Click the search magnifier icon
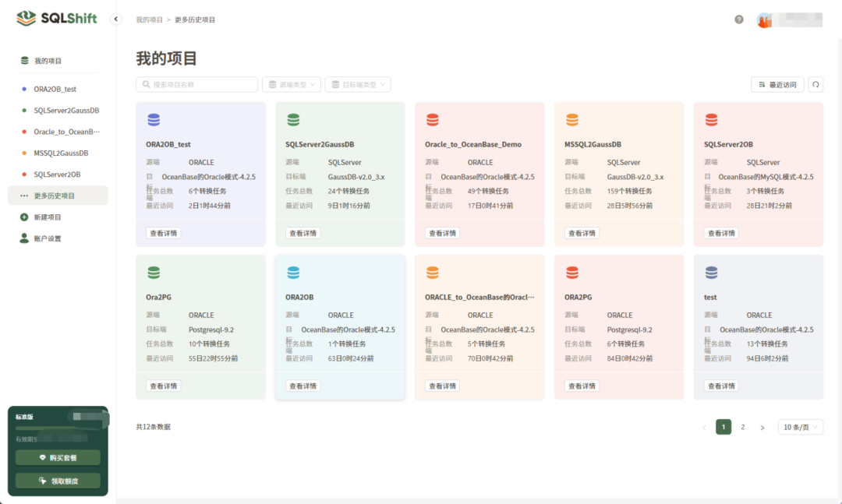 (146, 84)
